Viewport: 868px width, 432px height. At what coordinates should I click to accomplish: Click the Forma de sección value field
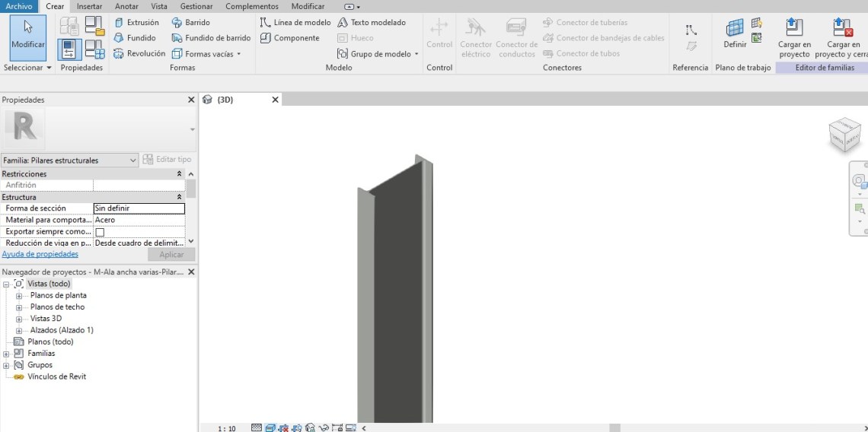tap(139, 208)
